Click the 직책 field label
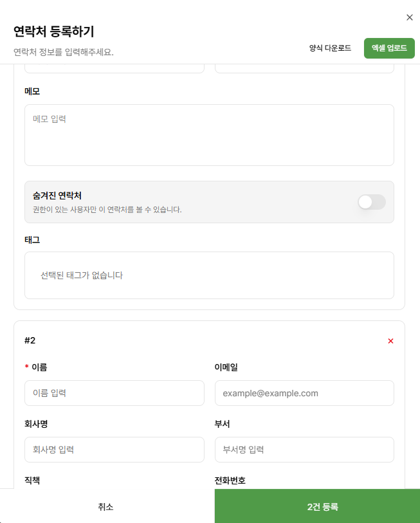The width and height of the screenshot is (420, 523). click(32, 481)
